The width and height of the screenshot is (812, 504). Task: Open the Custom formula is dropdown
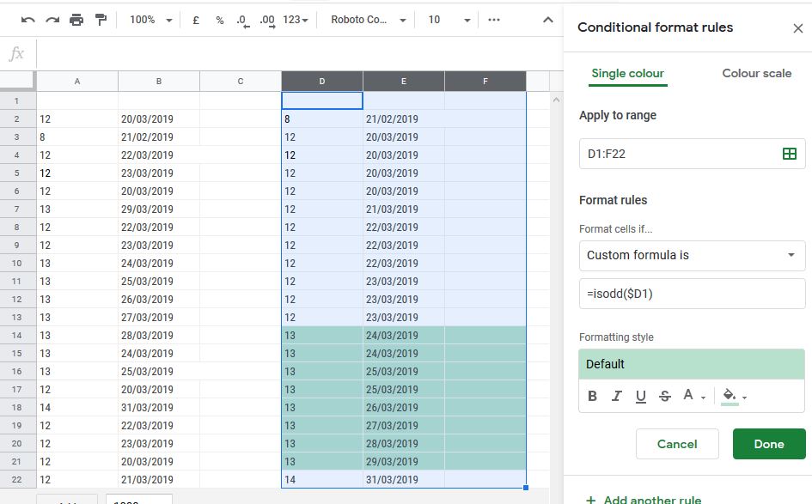(x=692, y=255)
